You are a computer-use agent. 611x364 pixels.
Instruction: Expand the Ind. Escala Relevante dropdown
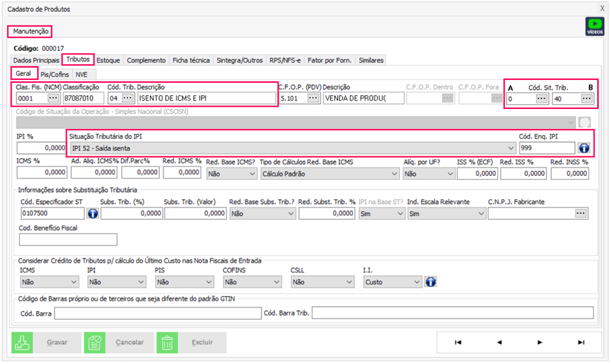pos(480,214)
